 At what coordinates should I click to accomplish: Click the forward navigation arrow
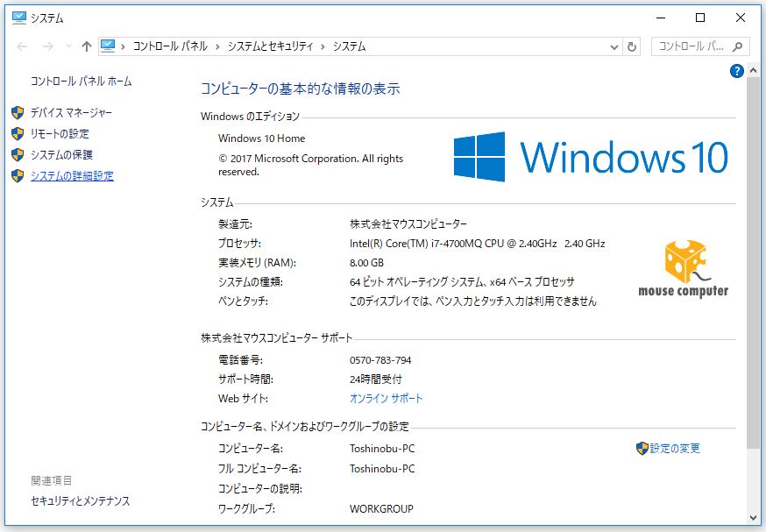tap(48, 46)
